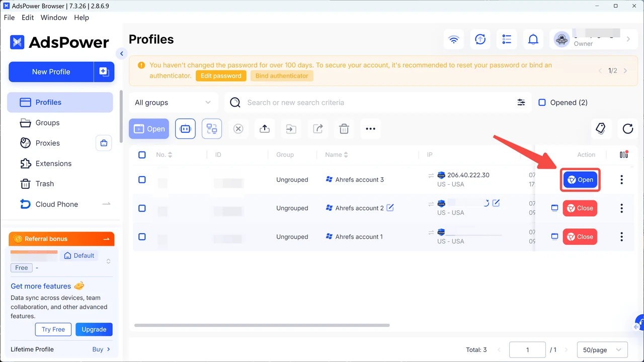Open advanced search filter sliders icon
The image size is (644, 362).
click(521, 102)
